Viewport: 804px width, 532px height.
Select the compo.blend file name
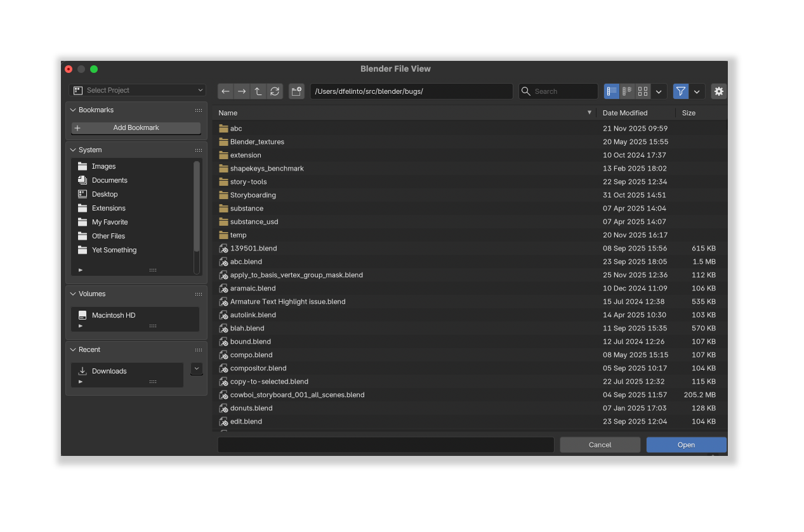point(251,355)
